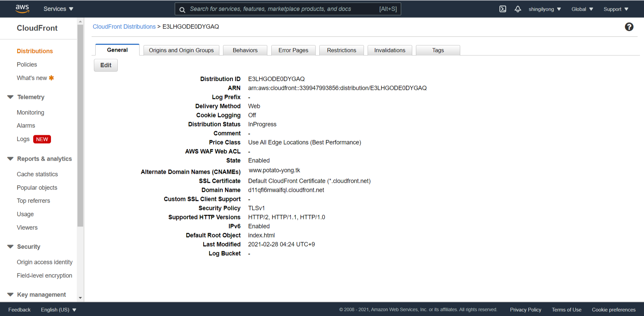Click the What's new star icon
The image size is (644, 316).
click(x=51, y=78)
